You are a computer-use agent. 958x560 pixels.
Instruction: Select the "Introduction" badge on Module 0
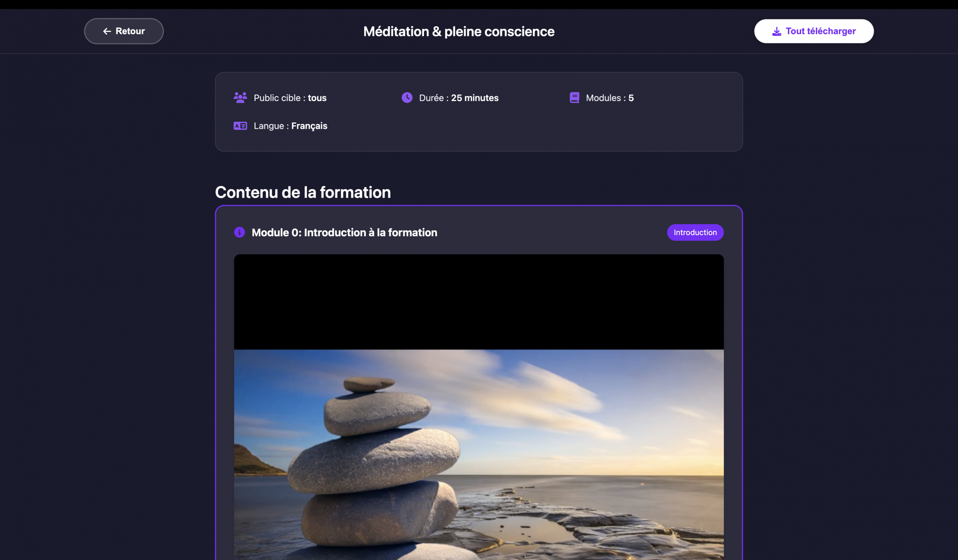pos(695,232)
